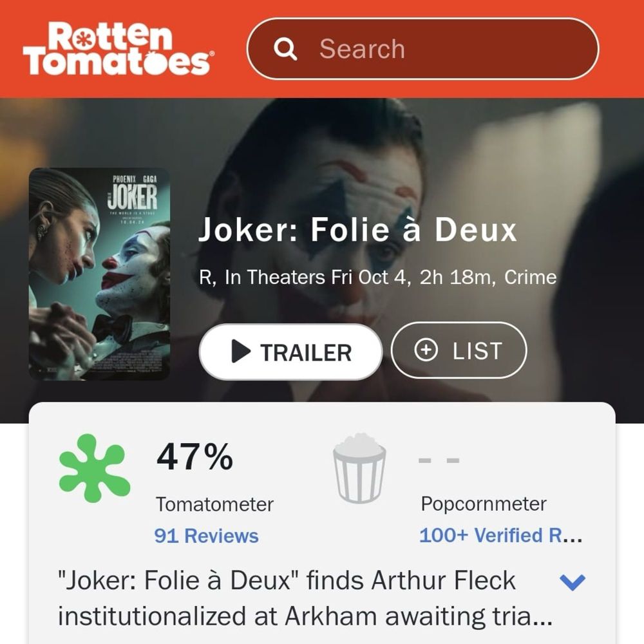The width and height of the screenshot is (644, 644).
Task: Open the 100+ Verified Ratings link
Action: 500,535
